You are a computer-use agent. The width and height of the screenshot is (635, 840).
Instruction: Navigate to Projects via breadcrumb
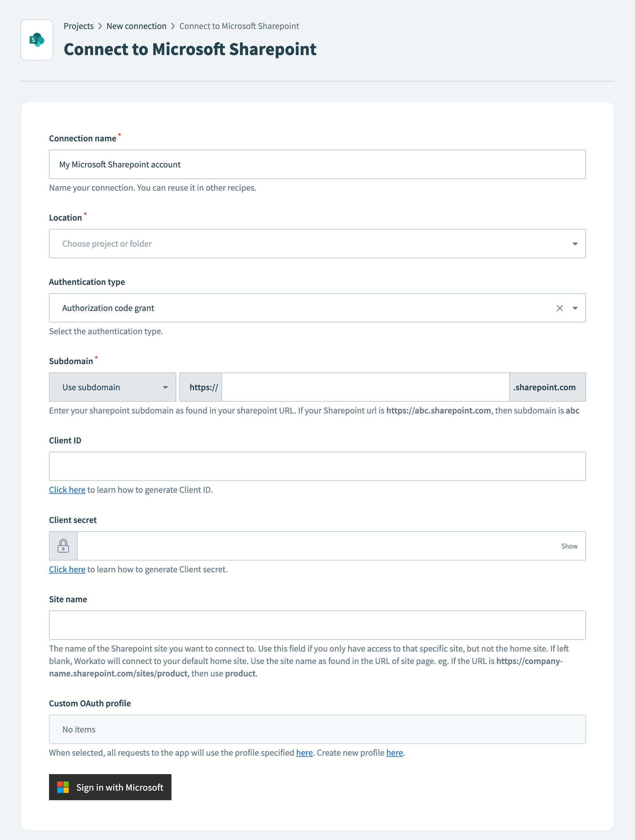79,26
